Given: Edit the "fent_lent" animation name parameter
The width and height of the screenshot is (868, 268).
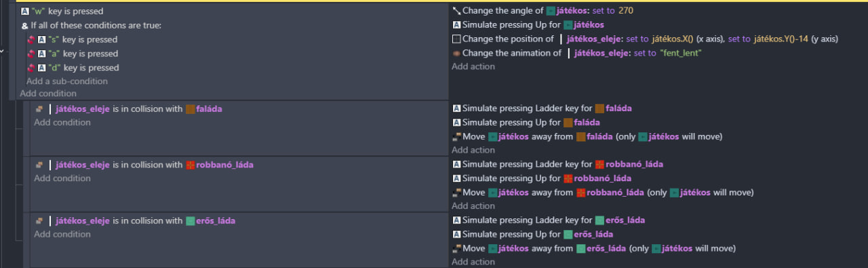Looking at the screenshot, I should click(x=679, y=53).
